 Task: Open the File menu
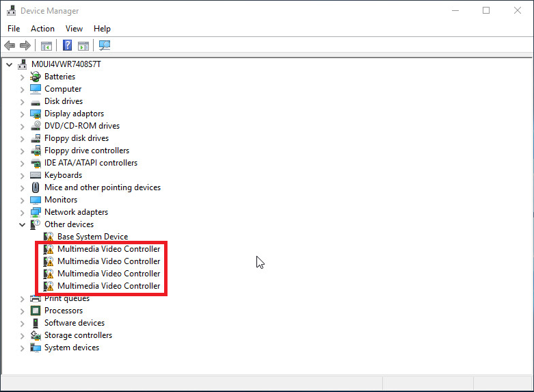point(14,29)
